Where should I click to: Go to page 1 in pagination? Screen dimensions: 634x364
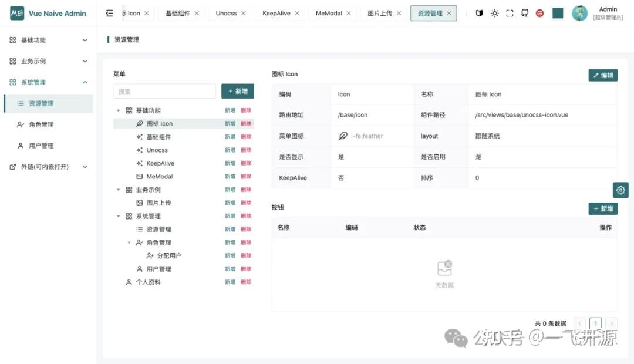coord(596,323)
